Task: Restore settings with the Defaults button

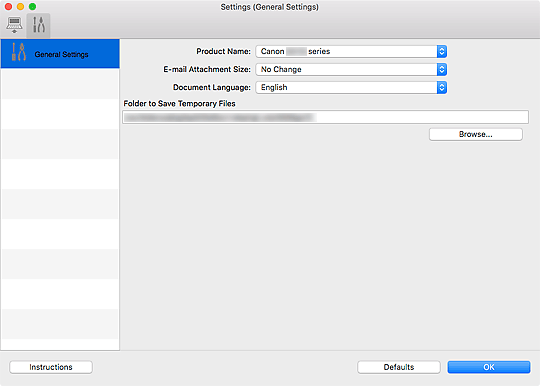Action: (x=399, y=367)
